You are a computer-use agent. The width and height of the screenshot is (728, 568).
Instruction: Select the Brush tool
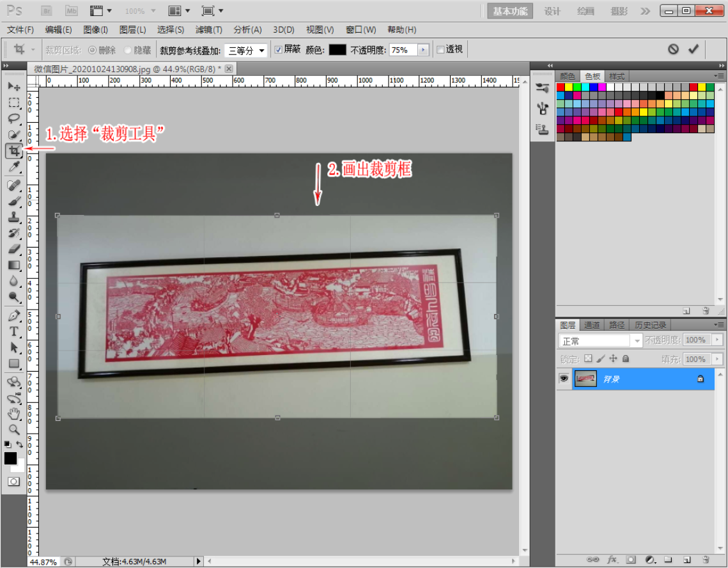click(x=14, y=201)
